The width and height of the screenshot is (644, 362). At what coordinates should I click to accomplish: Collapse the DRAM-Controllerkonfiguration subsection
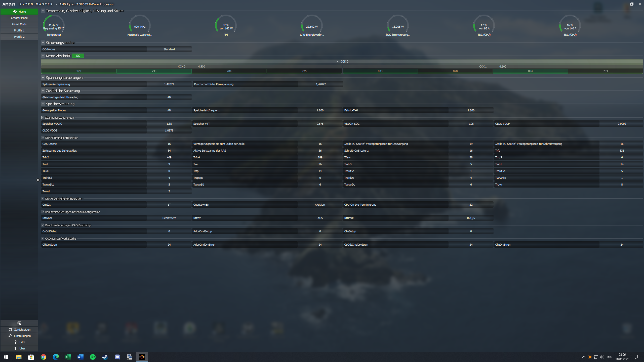tap(43, 199)
